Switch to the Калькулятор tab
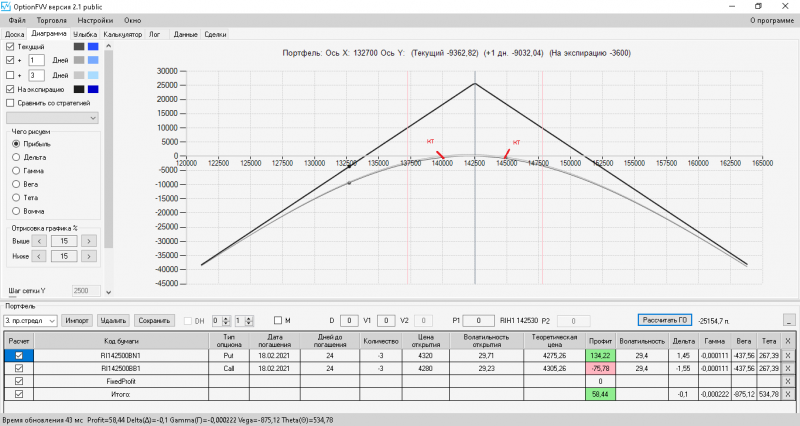Image resolution: width=800 pixels, height=426 pixels. tap(122, 34)
